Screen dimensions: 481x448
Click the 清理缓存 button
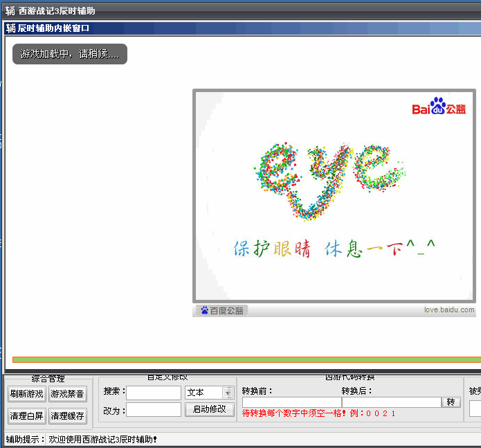coord(68,416)
